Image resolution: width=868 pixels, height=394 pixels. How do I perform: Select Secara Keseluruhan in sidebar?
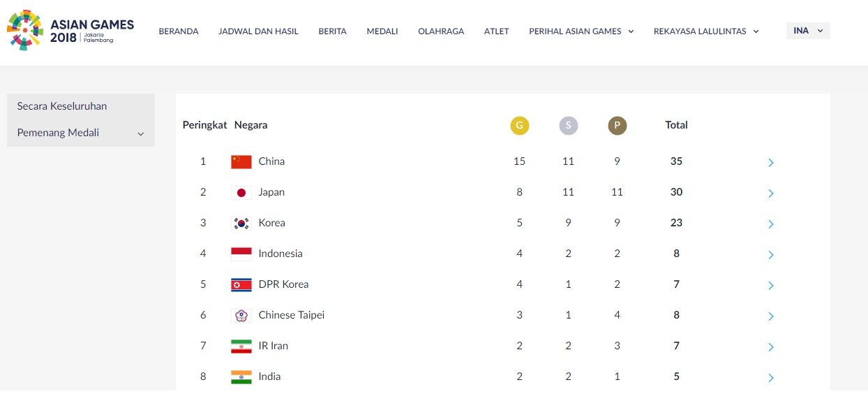point(62,106)
